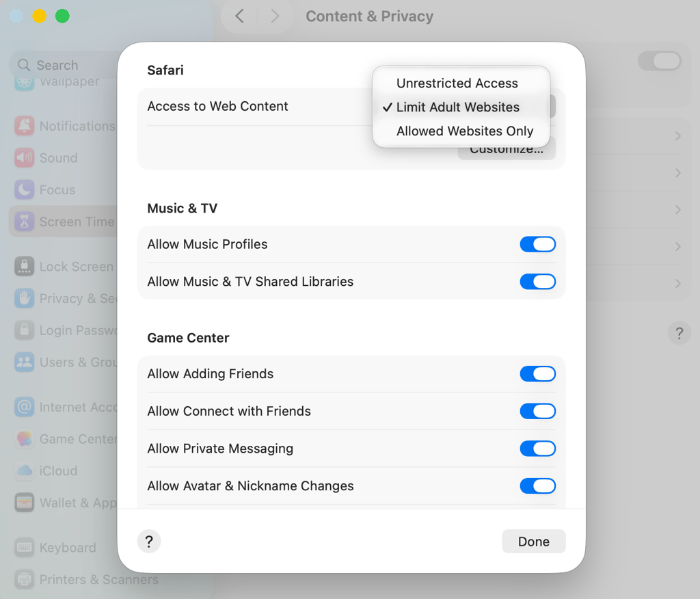700x599 pixels.
Task: Click the yellow minimize window button
Action: point(39,16)
